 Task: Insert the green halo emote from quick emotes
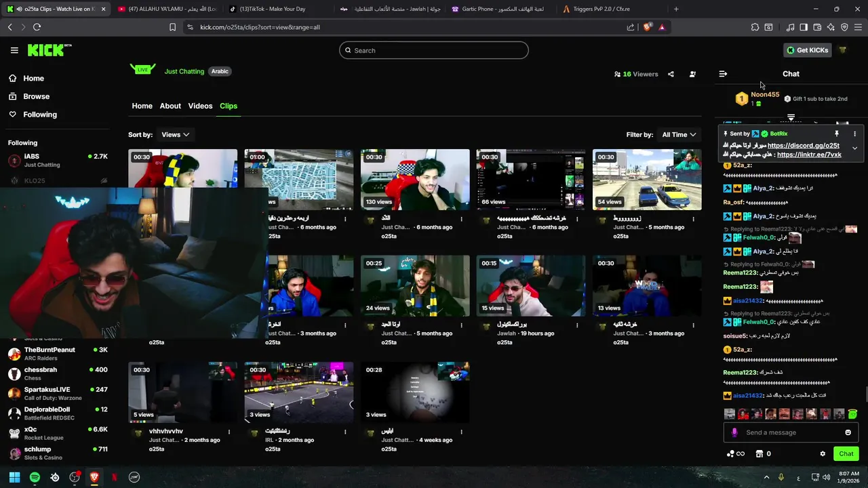852,413
